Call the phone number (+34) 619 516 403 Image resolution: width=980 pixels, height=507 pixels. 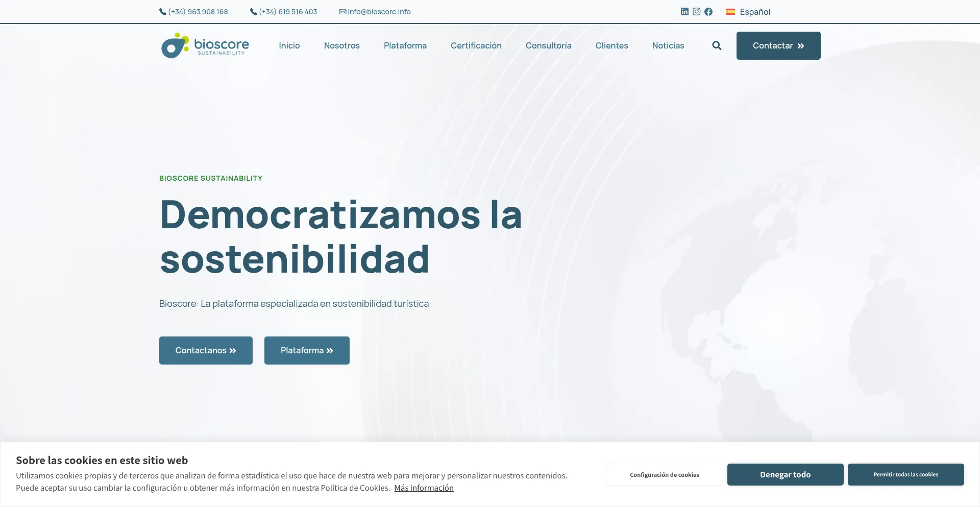pyautogui.click(x=283, y=12)
